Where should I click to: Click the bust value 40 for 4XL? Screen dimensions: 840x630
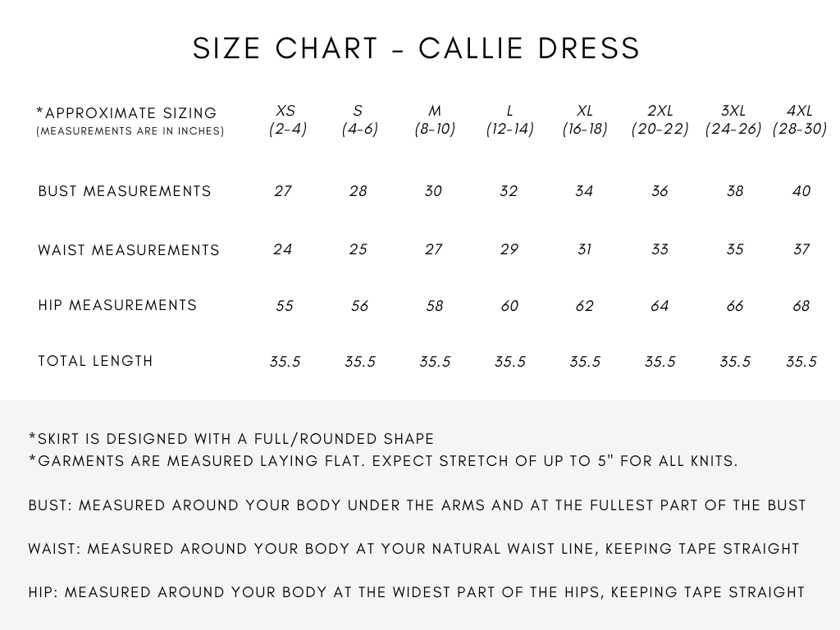(x=801, y=191)
